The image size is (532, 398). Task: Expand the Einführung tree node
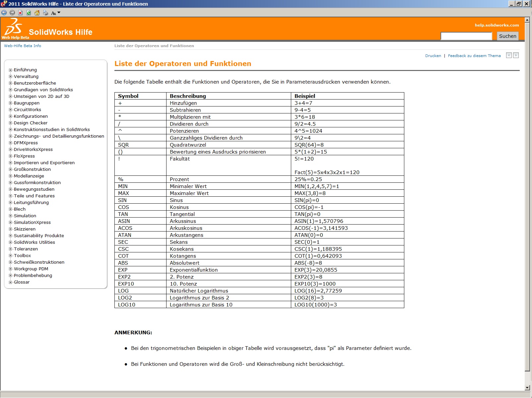coord(11,70)
